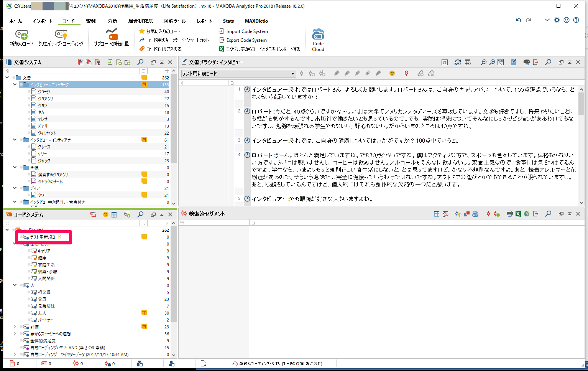Collapse the インタビュー - インディアナ folder
This screenshot has width=588, height=371.
pos(15,140)
